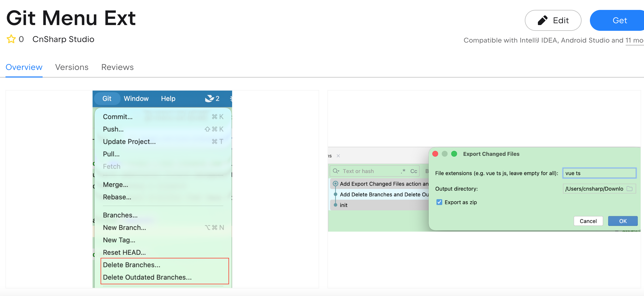
Task: Choose Pull... in the Git menu
Action: coord(163,154)
